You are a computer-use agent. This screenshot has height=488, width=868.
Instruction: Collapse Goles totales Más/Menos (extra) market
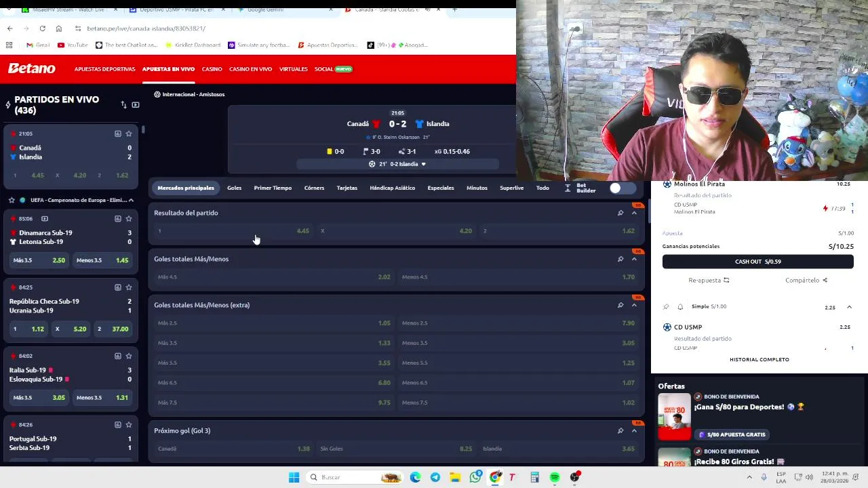point(634,305)
